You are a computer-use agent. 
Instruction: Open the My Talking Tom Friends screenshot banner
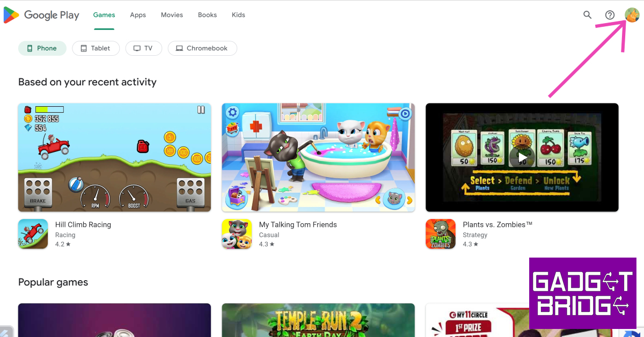pos(318,157)
